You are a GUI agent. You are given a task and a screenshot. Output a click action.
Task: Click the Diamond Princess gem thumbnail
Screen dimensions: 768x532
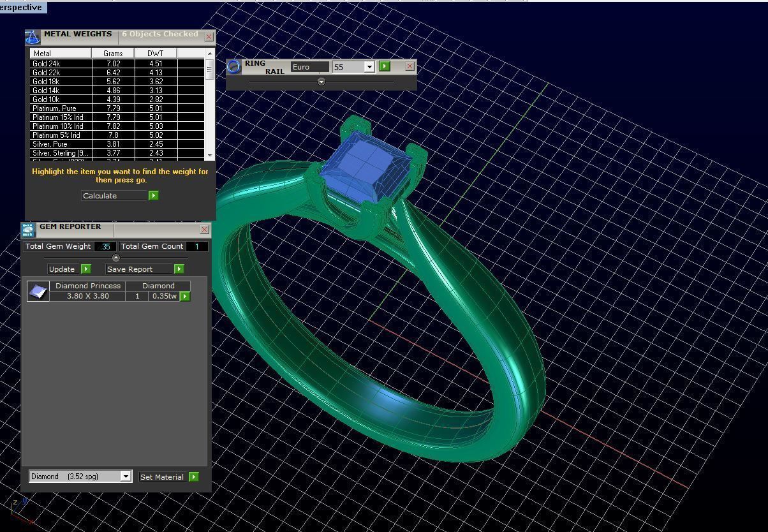pos(38,291)
